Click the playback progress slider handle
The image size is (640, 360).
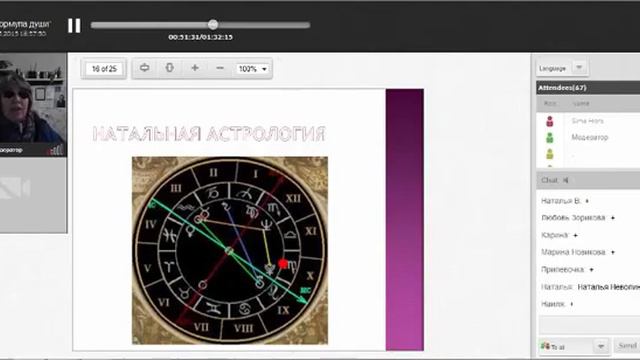pos(213,24)
